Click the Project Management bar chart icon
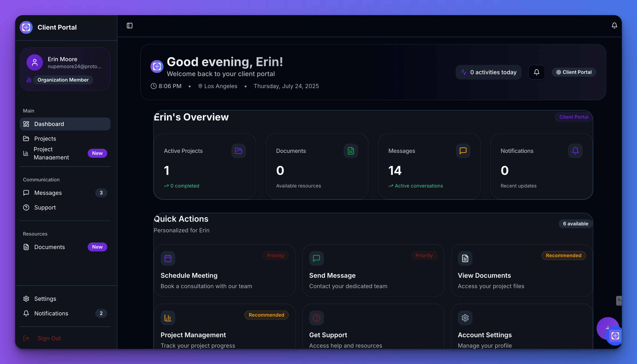Viewport: 637px width, 364px height. (x=168, y=318)
